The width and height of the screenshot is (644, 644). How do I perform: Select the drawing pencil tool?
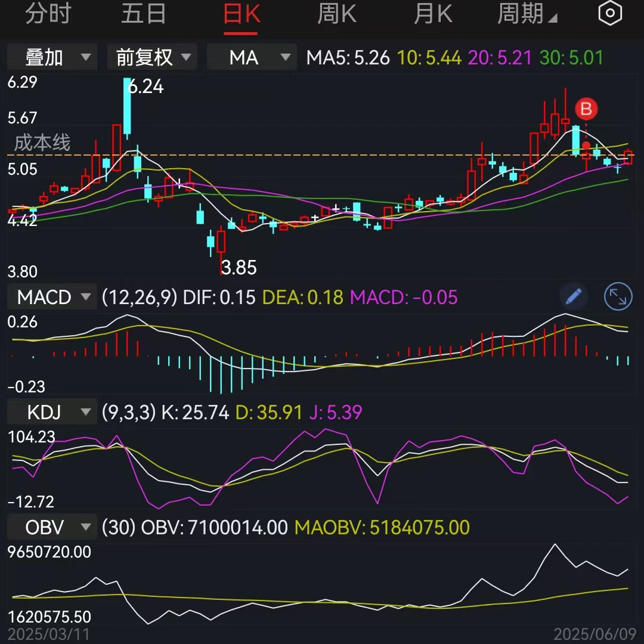click(x=572, y=297)
